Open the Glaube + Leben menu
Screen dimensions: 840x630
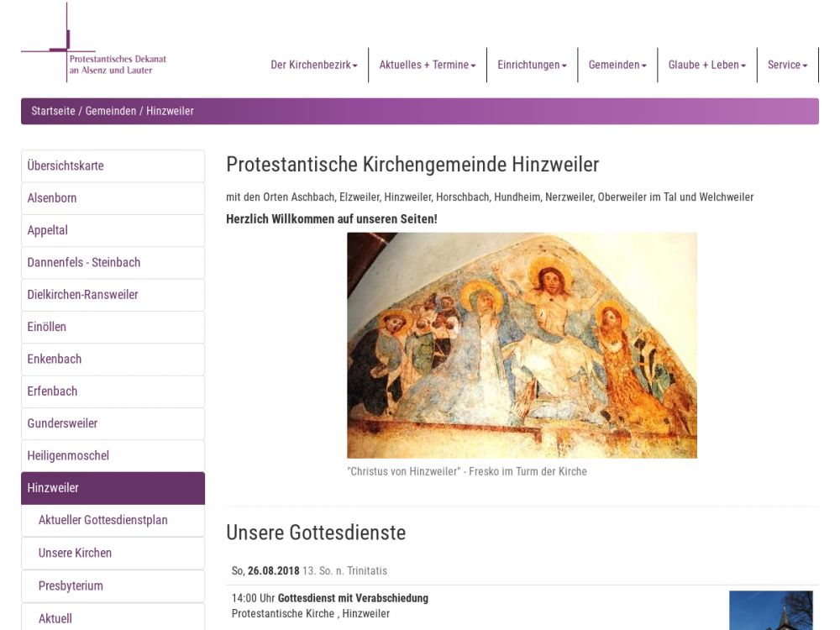coord(707,65)
